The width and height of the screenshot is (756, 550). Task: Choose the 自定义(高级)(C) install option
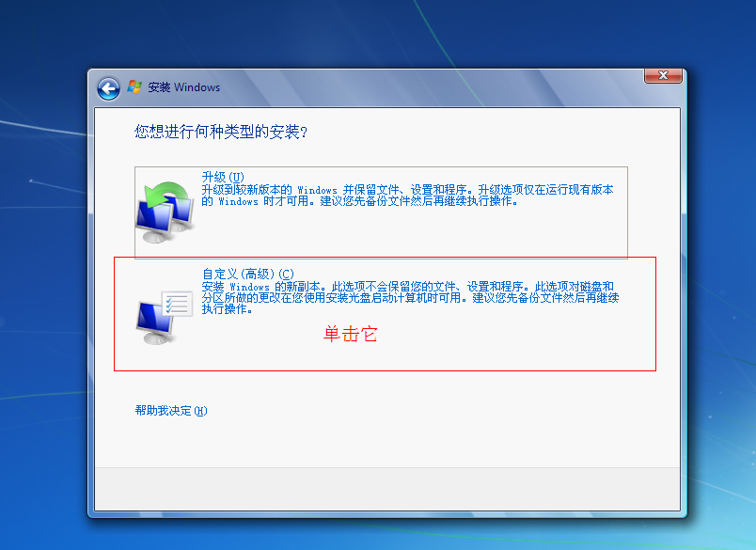point(385,314)
